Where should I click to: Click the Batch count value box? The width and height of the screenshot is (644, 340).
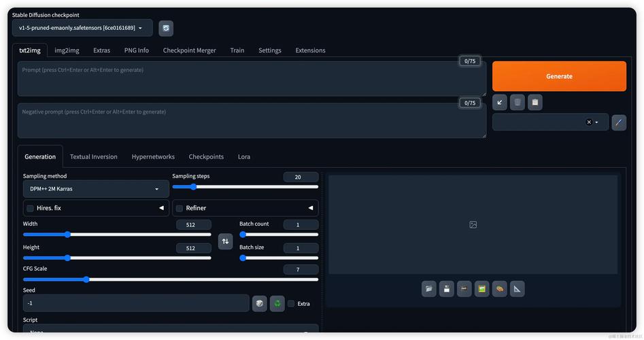tap(301, 224)
